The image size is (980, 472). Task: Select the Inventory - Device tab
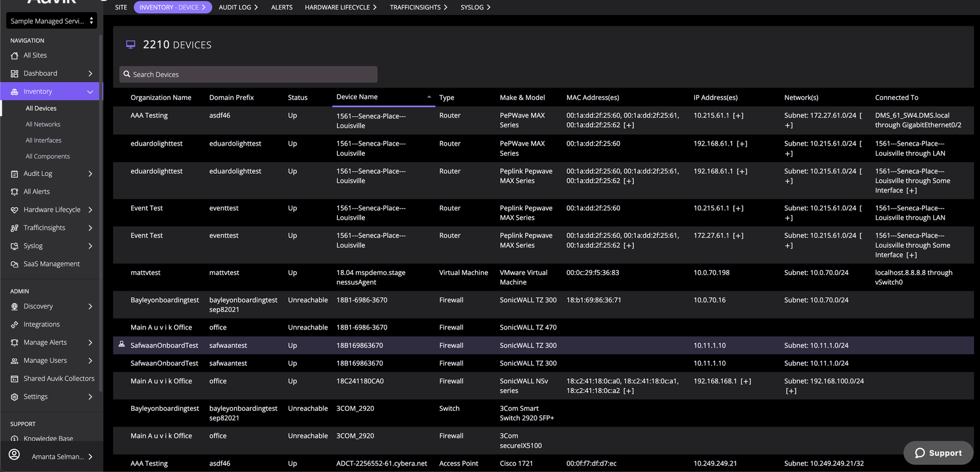(x=173, y=7)
